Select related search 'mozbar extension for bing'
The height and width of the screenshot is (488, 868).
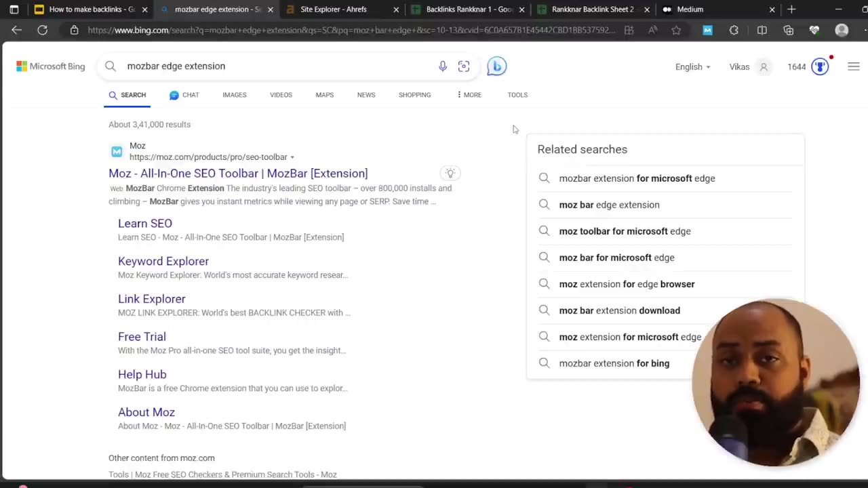(614, 363)
